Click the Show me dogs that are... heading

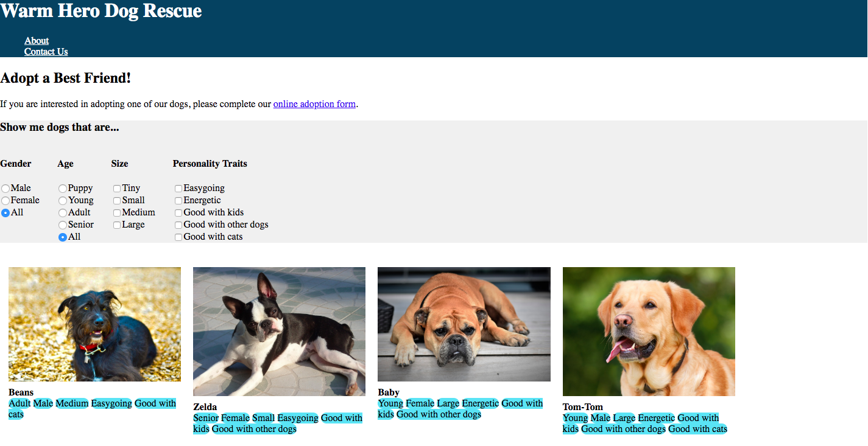pyautogui.click(x=60, y=127)
